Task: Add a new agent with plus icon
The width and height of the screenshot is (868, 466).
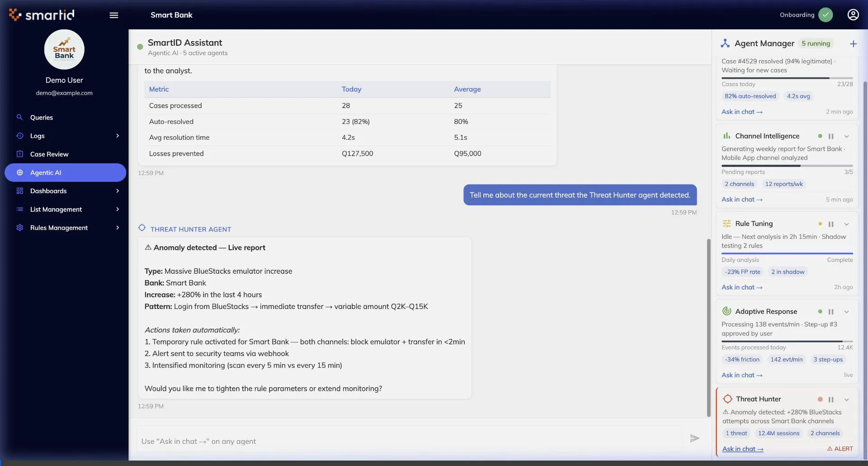Action: (853, 44)
